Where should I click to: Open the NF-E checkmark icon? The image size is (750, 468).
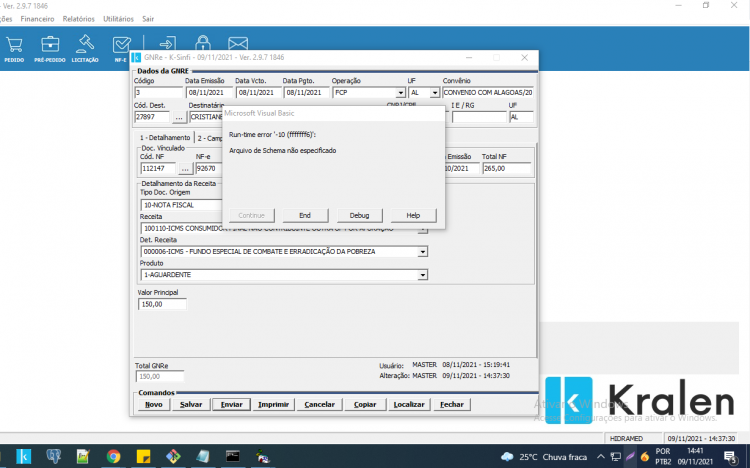pyautogui.click(x=121, y=49)
